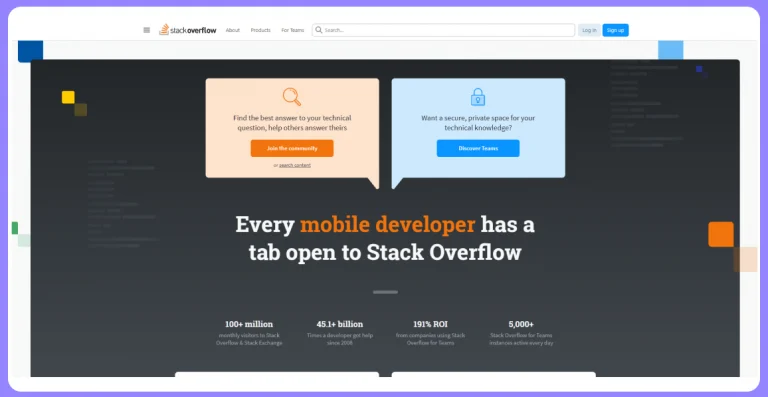Click the Stack Overflow logo
The width and height of the screenshot is (768, 397).
[188, 30]
